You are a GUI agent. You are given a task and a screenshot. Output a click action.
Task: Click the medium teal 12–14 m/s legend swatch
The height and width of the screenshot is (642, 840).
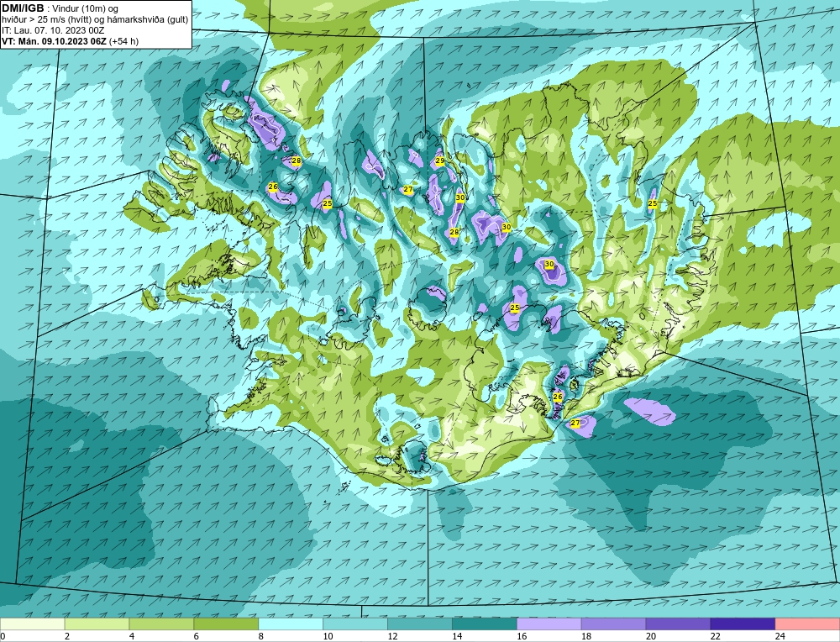click(x=420, y=624)
